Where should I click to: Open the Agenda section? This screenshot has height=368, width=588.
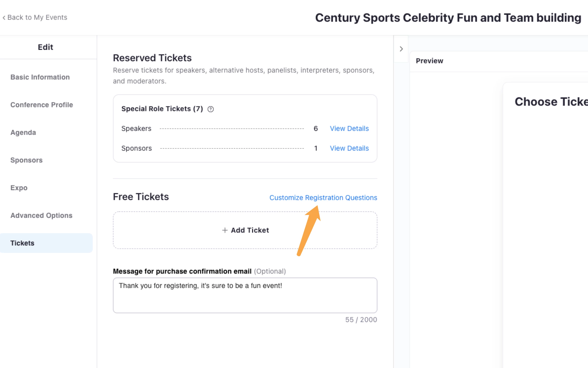click(23, 132)
